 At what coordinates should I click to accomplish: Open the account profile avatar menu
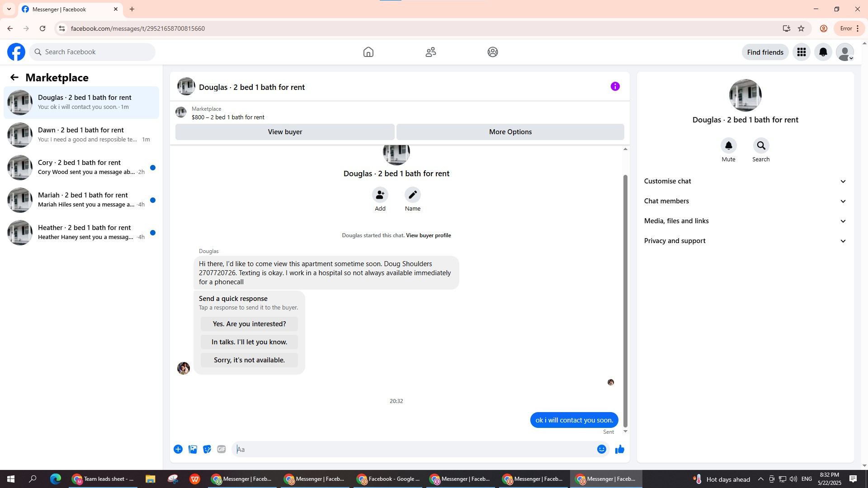845,52
